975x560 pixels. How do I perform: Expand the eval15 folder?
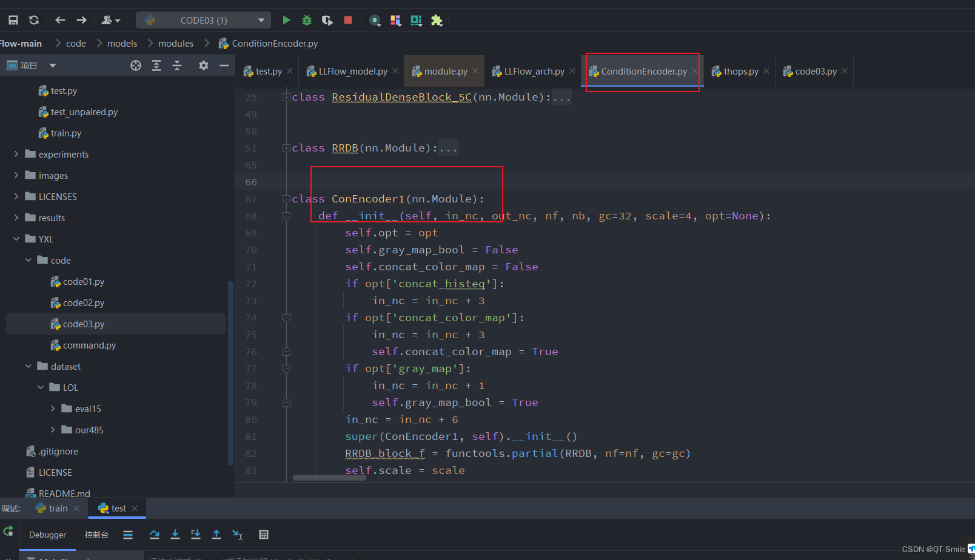[x=53, y=408]
